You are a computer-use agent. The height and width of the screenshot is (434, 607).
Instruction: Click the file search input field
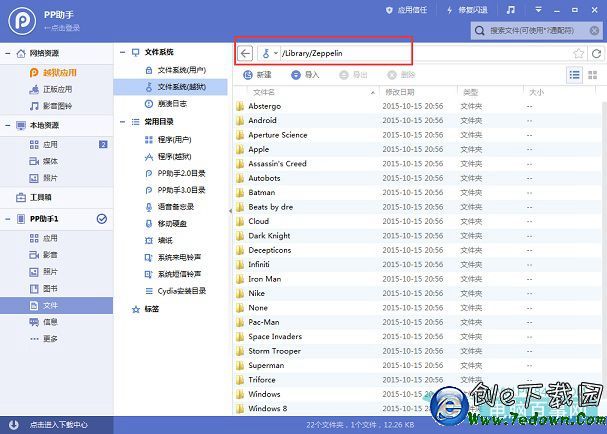click(x=538, y=31)
